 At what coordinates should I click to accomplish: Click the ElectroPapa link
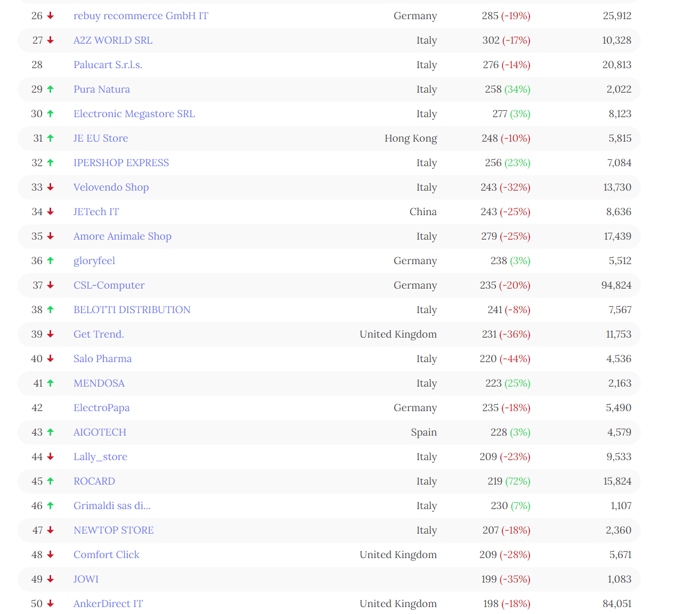point(102,407)
